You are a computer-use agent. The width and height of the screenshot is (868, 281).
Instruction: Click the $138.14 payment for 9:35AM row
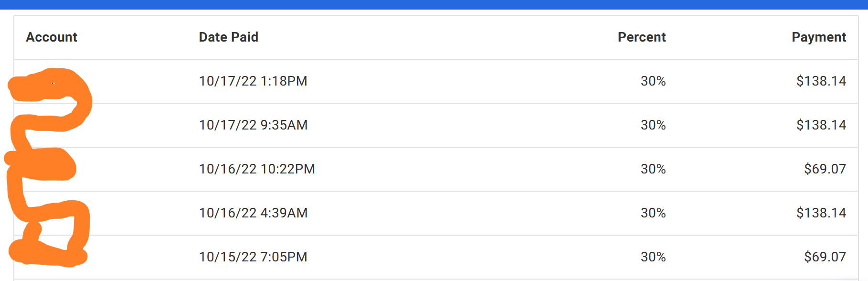pyautogui.click(x=821, y=125)
